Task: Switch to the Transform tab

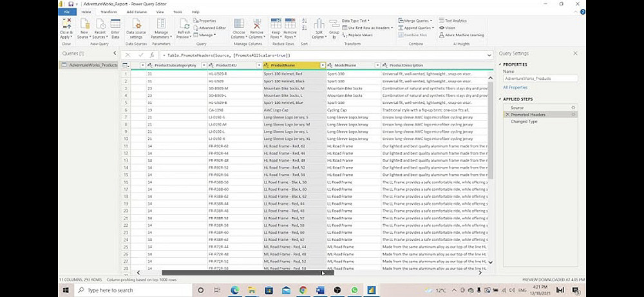Action: [108, 12]
